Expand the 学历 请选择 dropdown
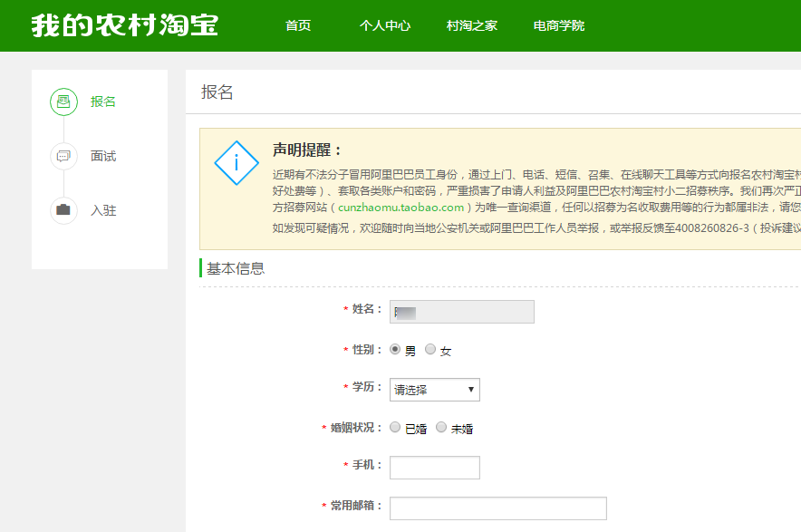 pos(435,390)
